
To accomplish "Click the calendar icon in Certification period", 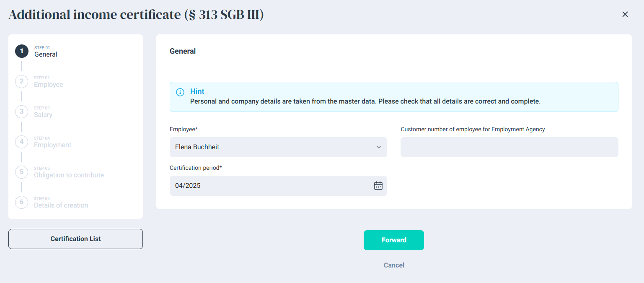I will point(378,186).
